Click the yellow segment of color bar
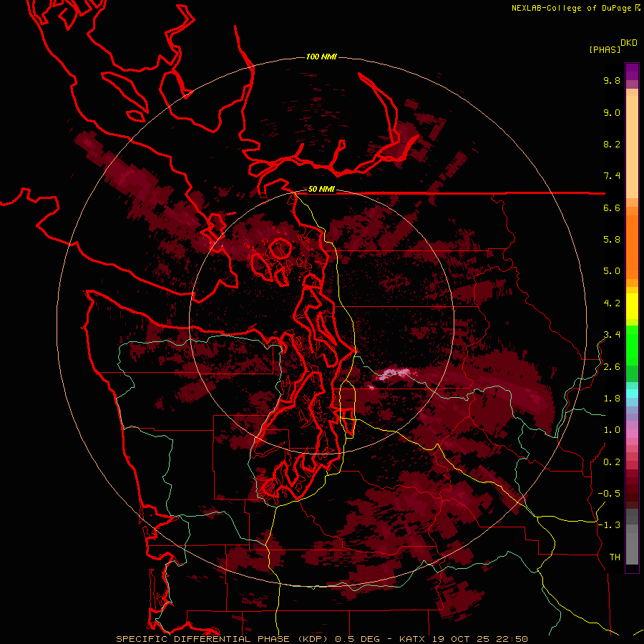 click(x=632, y=306)
